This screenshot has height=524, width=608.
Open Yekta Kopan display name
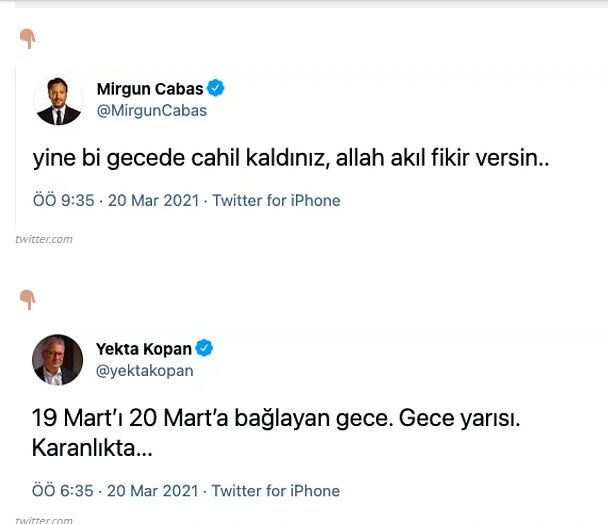pos(144,349)
